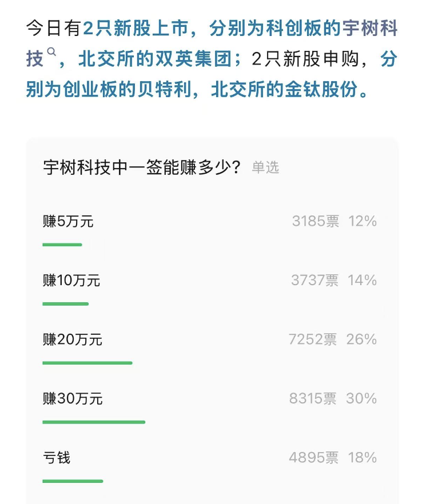Open the 2只新股上市 linked text
This screenshot has height=504, width=422.
(x=136, y=28)
